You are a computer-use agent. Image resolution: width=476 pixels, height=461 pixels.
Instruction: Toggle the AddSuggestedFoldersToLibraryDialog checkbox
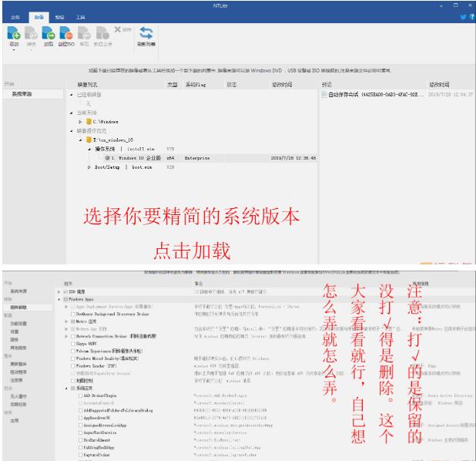coord(80,411)
